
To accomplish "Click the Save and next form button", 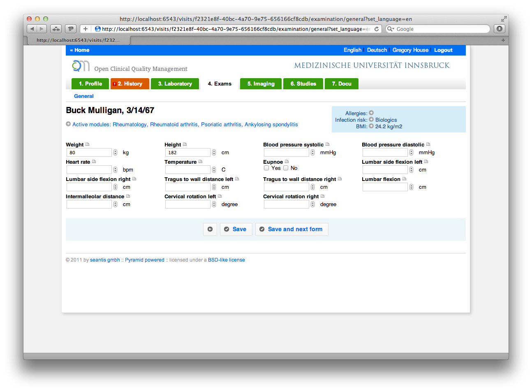I will pyautogui.click(x=292, y=229).
